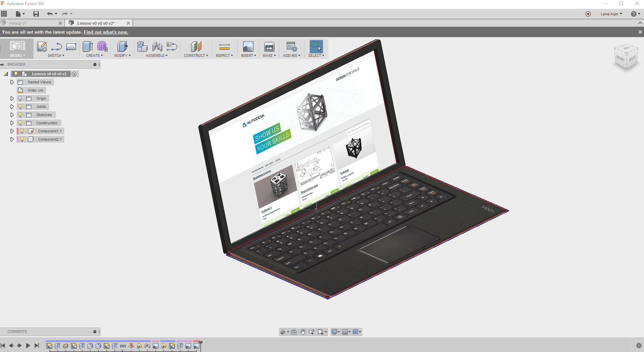Viewport: 644px width, 352px height.
Task: Jump to the timeline beginning
Action: [x=3, y=346]
